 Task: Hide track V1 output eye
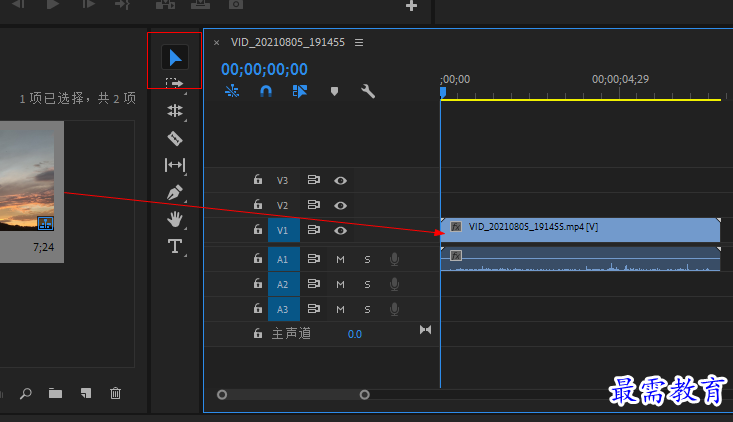tap(340, 231)
